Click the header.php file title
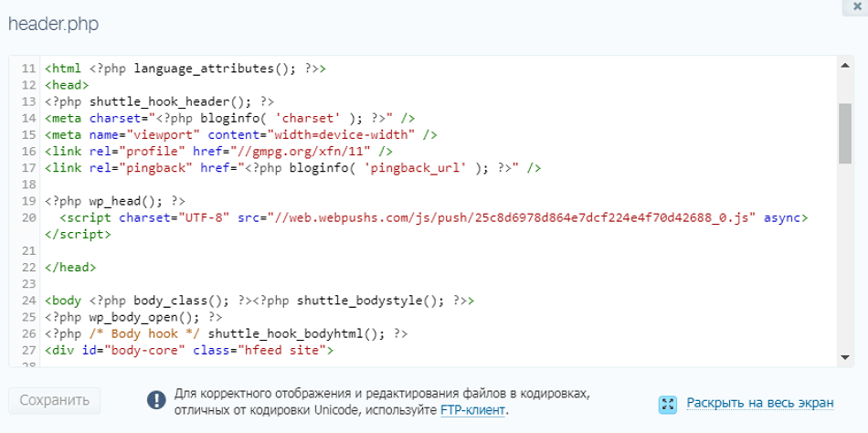The image size is (868, 433). coord(53,25)
